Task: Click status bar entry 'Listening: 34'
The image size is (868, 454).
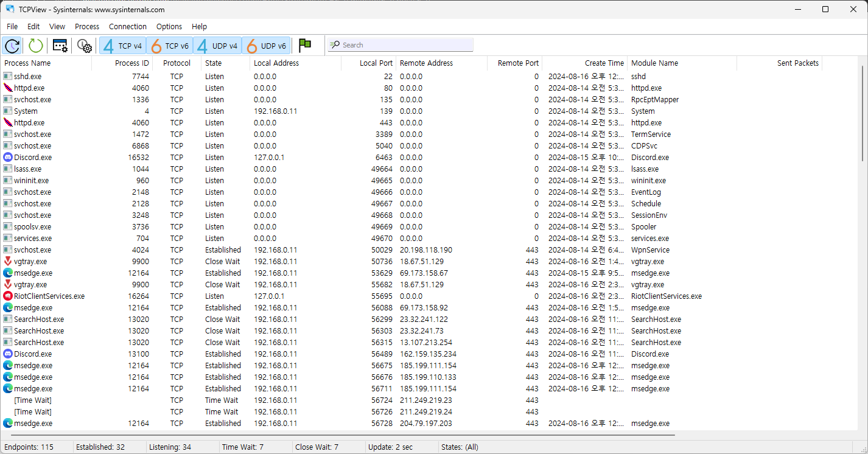Action: click(170, 447)
